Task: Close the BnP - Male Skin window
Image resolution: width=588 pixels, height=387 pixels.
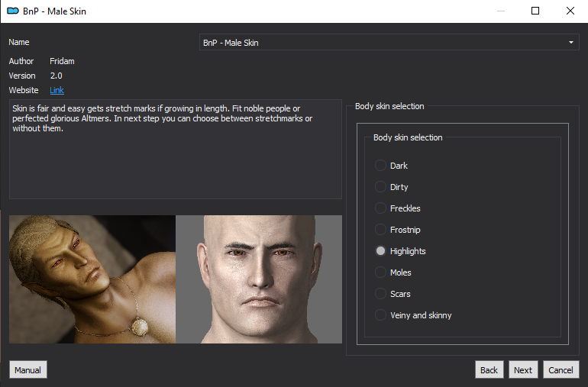Action: click(x=570, y=11)
